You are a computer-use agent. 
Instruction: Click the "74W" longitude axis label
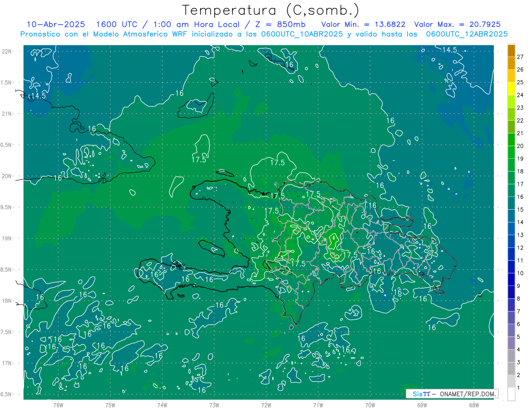(x=162, y=405)
